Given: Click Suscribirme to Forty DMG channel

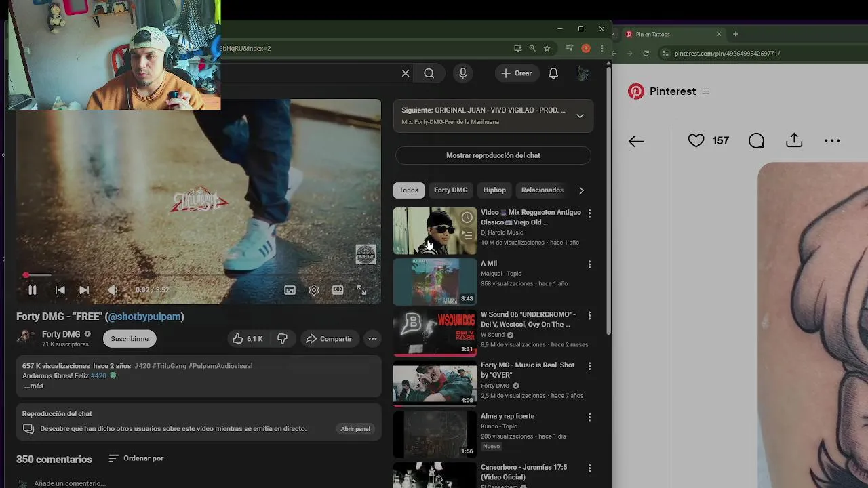Looking at the screenshot, I should pos(130,339).
